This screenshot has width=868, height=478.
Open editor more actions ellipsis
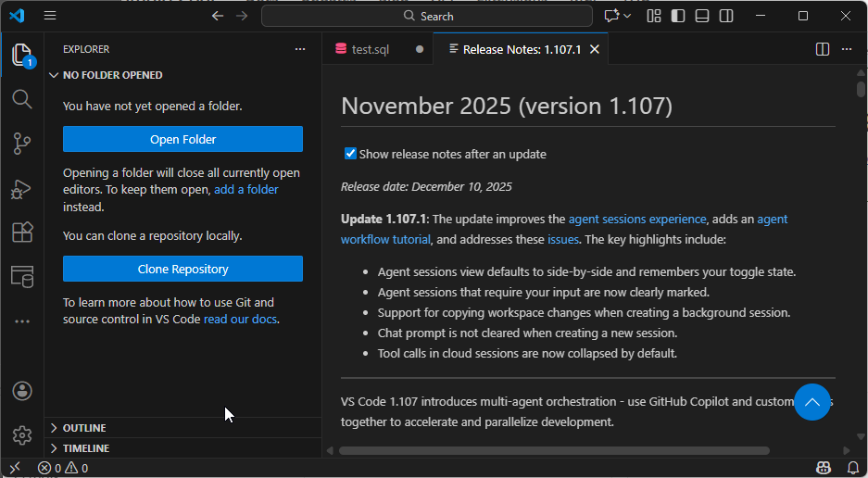(x=847, y=49)
